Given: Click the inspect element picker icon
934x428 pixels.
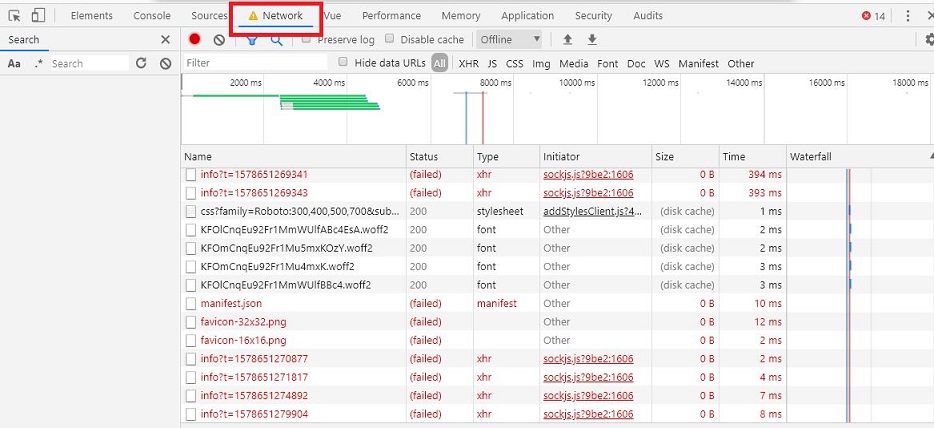Looking at the screenshot, I should tap(14, 16).
